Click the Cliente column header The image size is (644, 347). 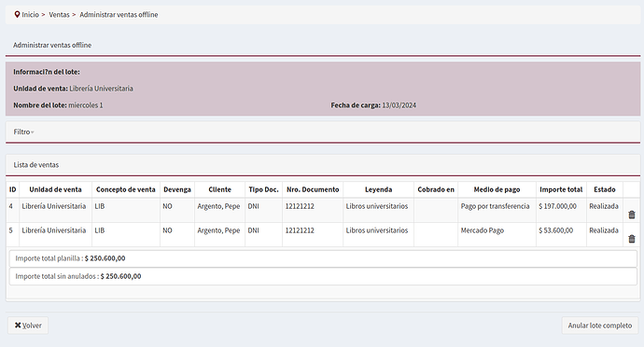(219, 189)
